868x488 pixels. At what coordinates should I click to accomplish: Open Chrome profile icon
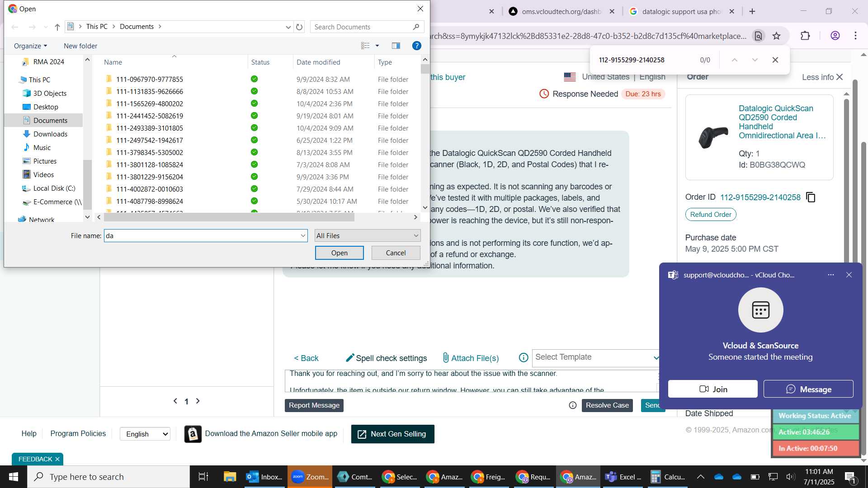coord(835,36)
